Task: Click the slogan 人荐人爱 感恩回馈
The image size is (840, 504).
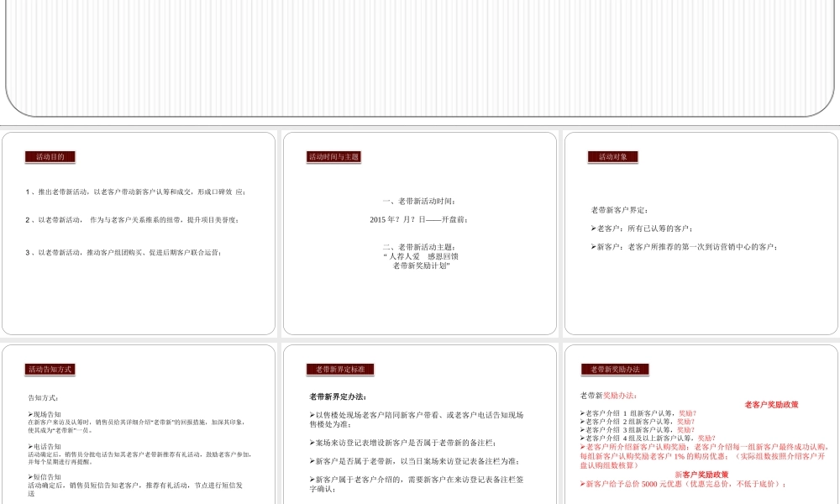Action: [421, 256]
